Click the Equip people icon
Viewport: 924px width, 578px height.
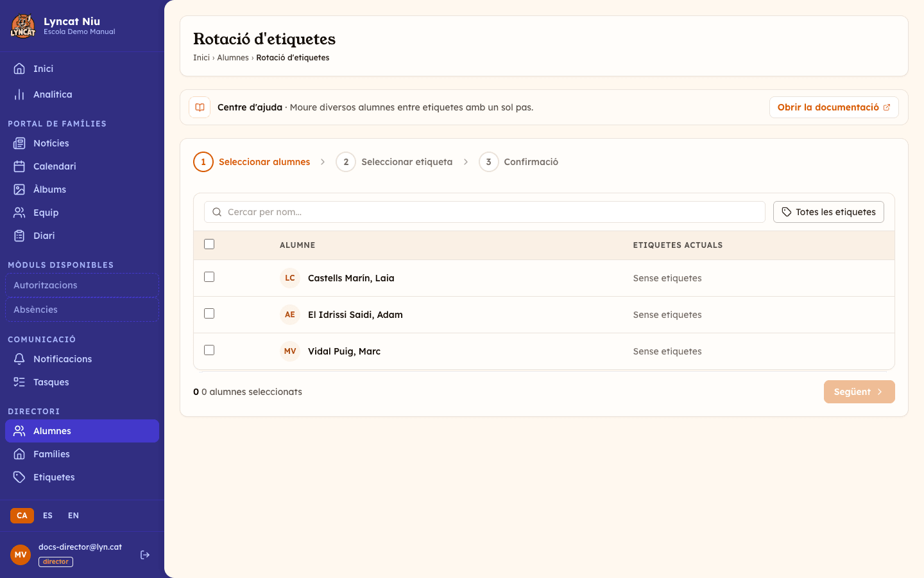click(19, 213)
